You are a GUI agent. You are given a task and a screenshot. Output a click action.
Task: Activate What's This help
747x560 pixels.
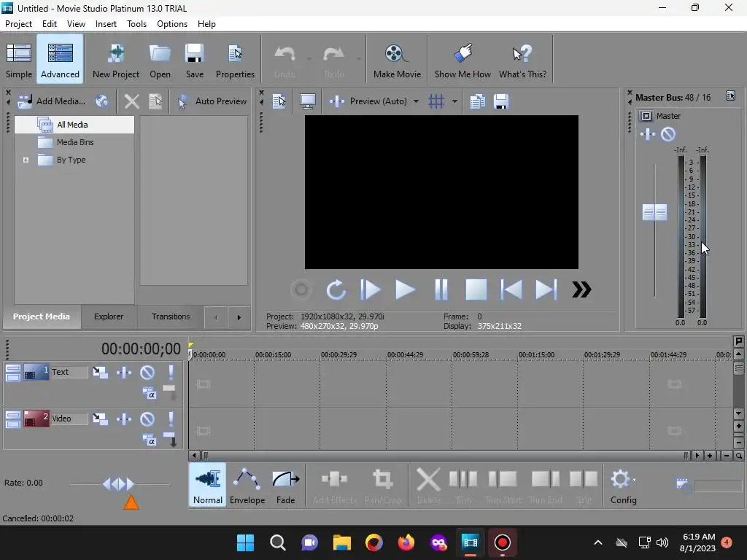[x=522, y=60]
